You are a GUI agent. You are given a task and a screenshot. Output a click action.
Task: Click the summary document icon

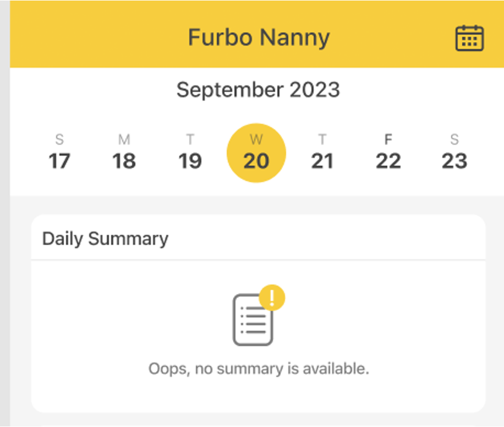[253, 320]
